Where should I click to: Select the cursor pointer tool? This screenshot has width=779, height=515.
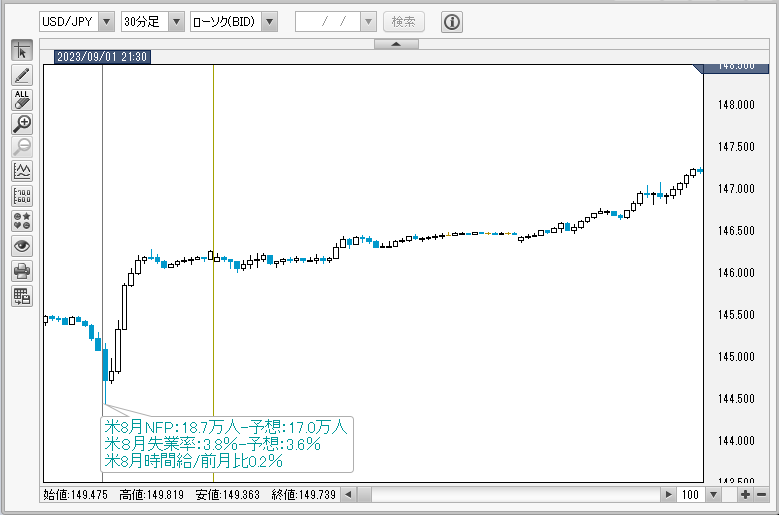(x=22, y=50)
